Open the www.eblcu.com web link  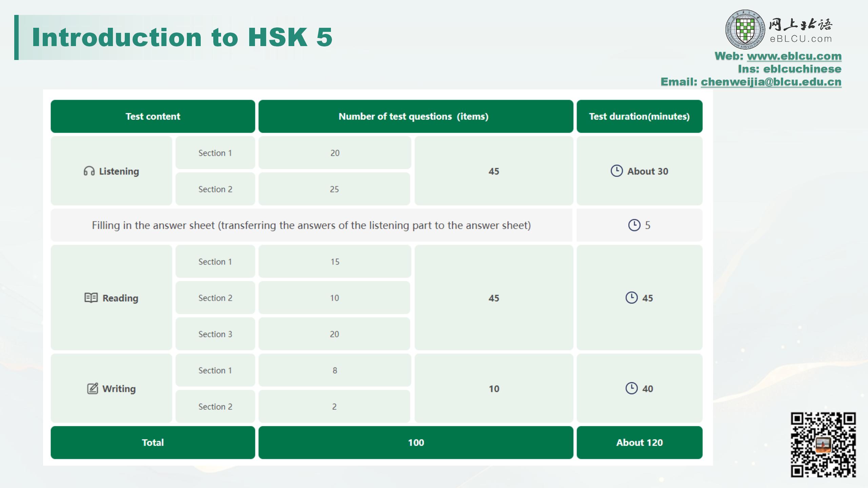(x=794, y=56)
